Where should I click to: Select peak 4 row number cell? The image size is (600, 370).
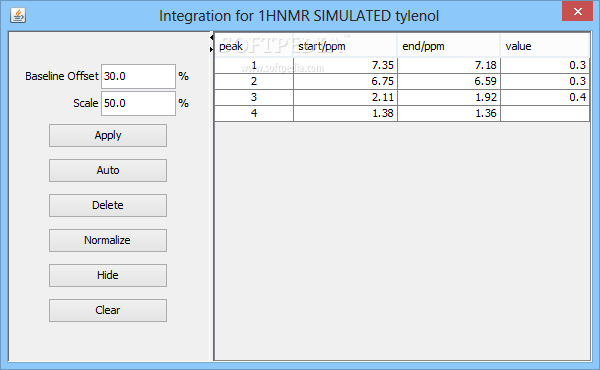click(x=254, y=113)
